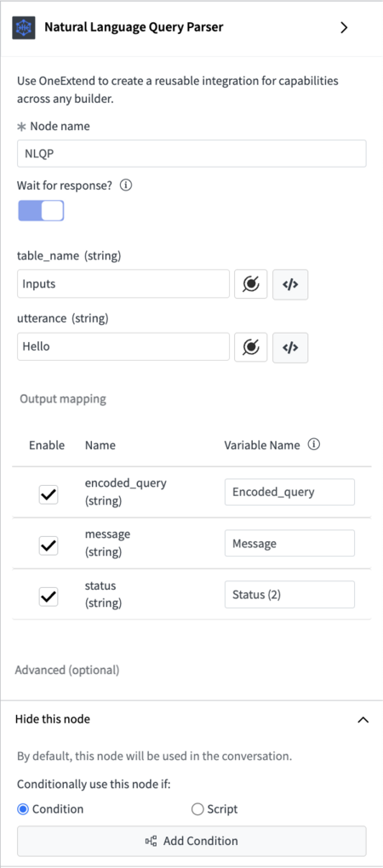Open script editor icon for table_name
Viewport: 383px width, 868px height.
(x=290, y=284)
